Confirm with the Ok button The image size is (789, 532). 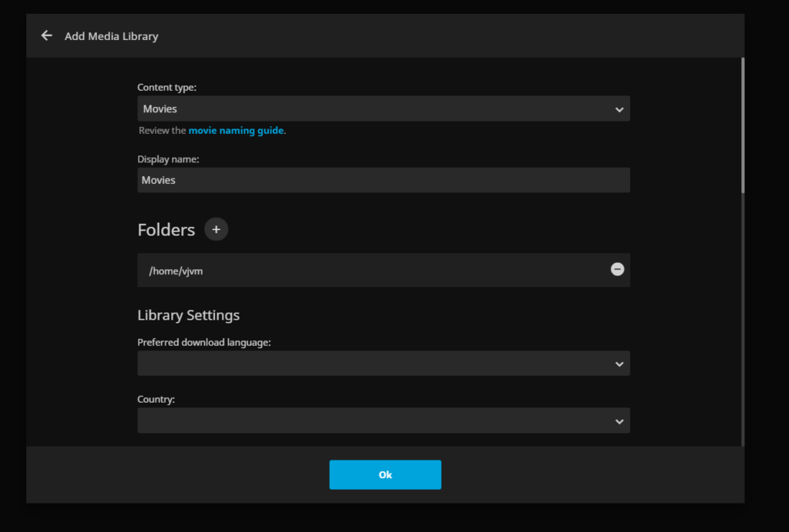pyautogui.click(x=385, y=475)
